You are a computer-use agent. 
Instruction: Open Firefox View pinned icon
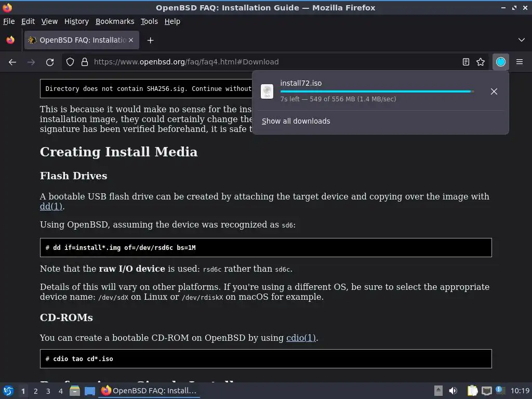point(10,40)
